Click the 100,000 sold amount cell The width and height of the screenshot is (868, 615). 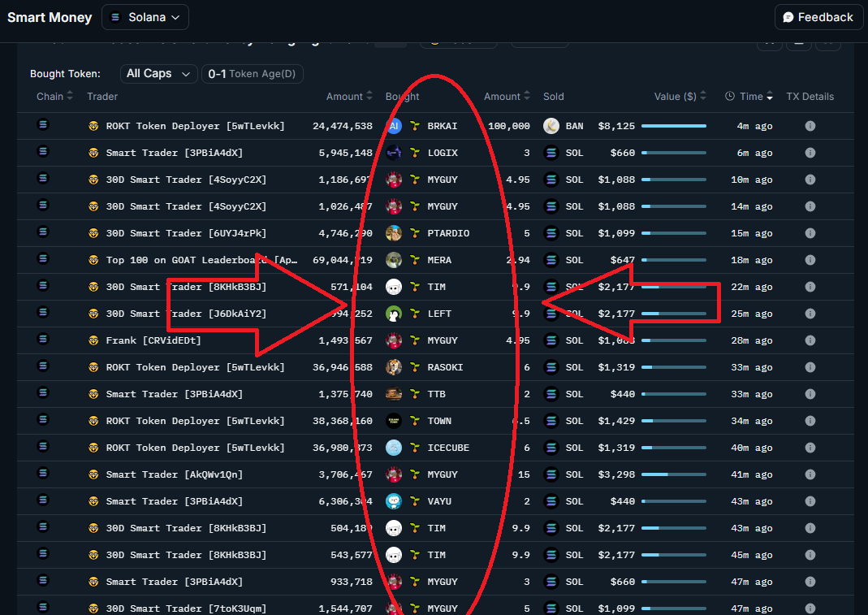509,126
